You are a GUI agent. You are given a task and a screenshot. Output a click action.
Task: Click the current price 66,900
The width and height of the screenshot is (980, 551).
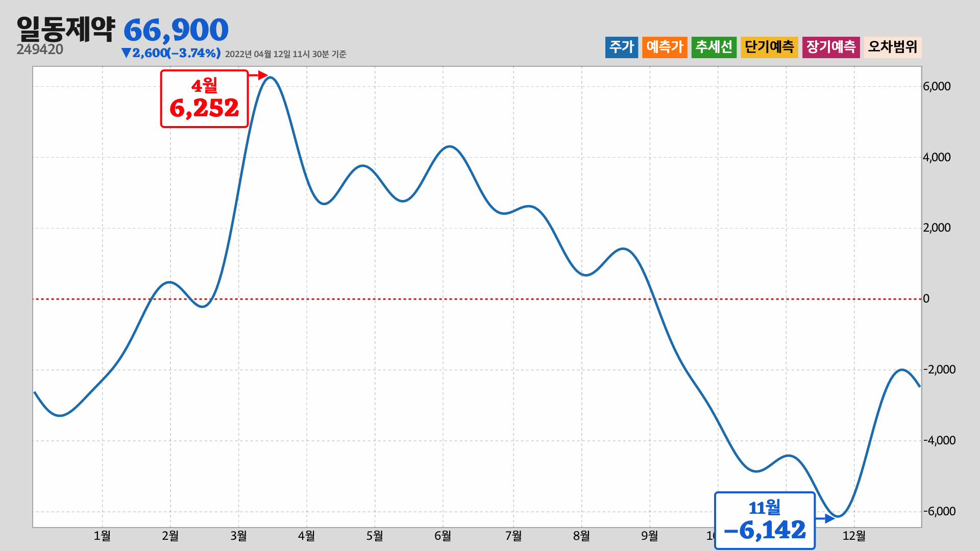(x=176, y=30)
